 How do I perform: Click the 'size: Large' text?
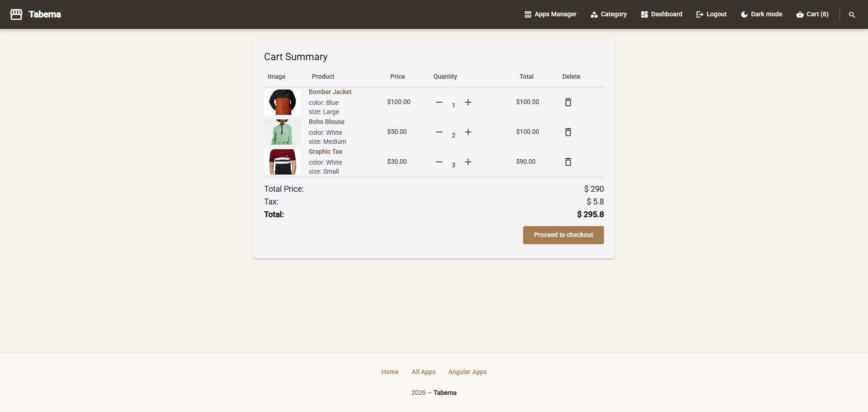coord(324,112)
